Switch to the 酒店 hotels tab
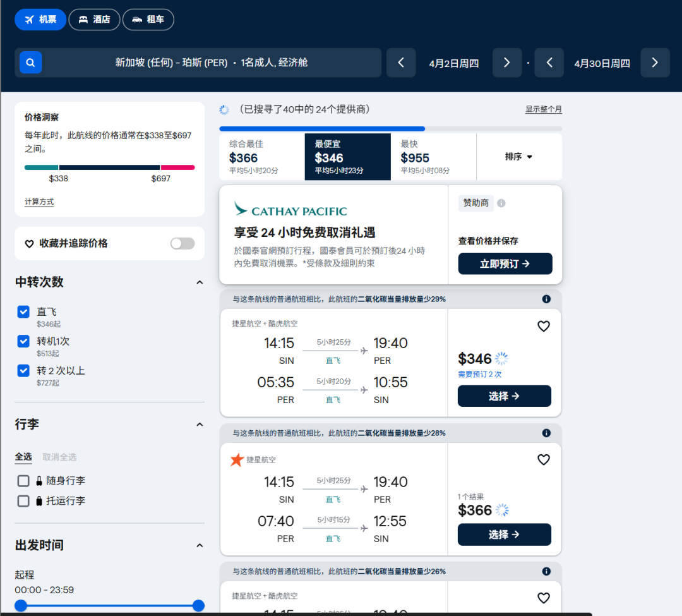Screen dimensions: 682x616 94,20
